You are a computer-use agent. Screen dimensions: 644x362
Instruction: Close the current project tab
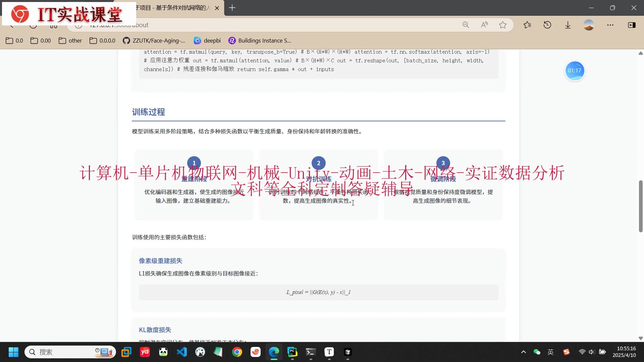pos(217,8)
